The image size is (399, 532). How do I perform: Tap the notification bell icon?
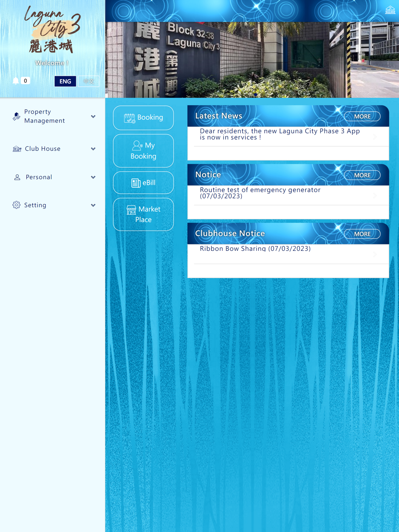point(16,81)
